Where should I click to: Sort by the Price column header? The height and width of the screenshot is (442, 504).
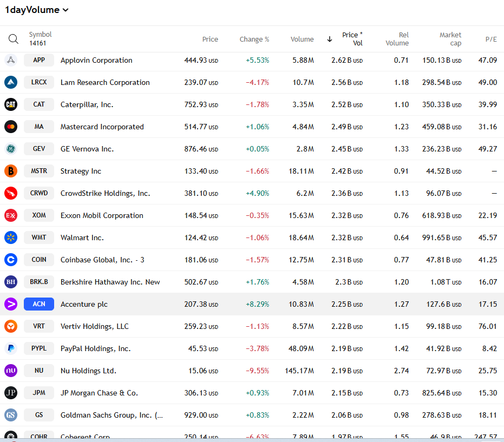(210, 39)
